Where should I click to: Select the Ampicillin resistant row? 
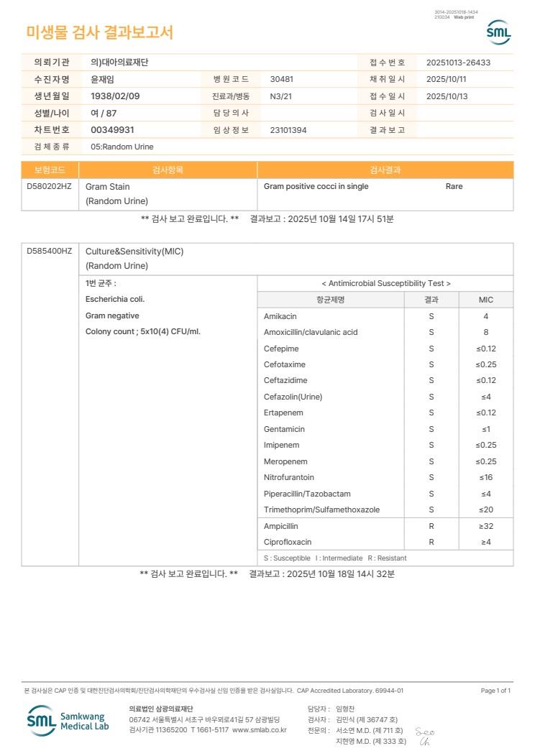(x=385, y=526)
